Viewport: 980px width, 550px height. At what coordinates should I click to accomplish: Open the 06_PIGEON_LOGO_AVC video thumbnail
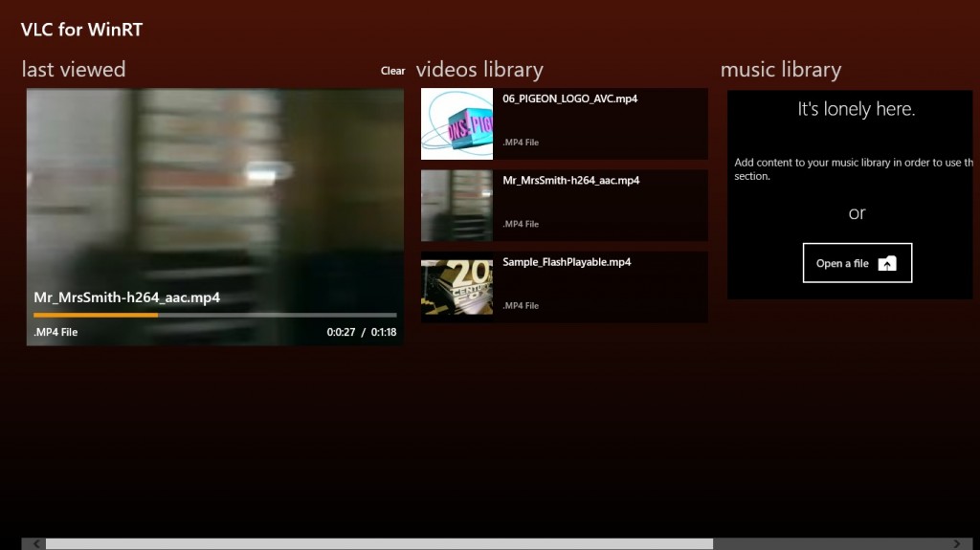tap(457, 124)
